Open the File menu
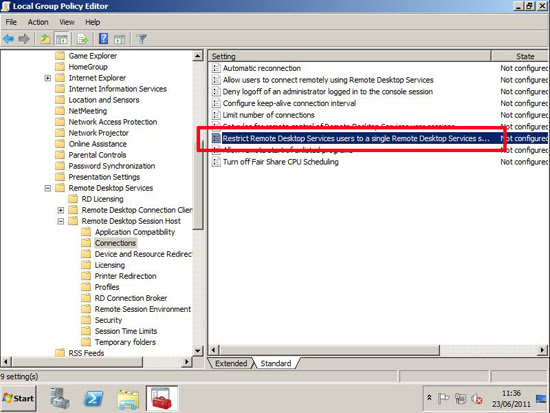This screenshot has width=550, height=413. pyautogui.click(x=11, y=22)
